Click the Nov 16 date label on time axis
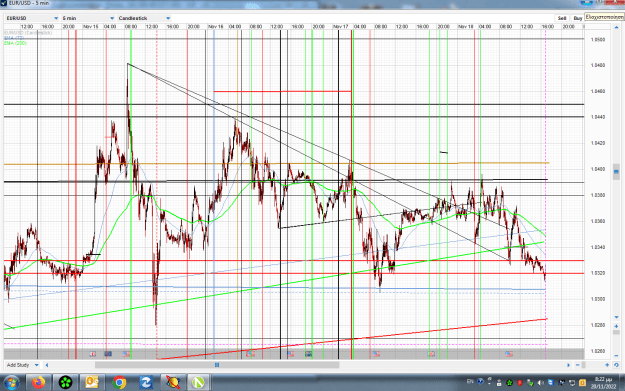The height and width of the screenshot is (391, 625). (216, 27)
